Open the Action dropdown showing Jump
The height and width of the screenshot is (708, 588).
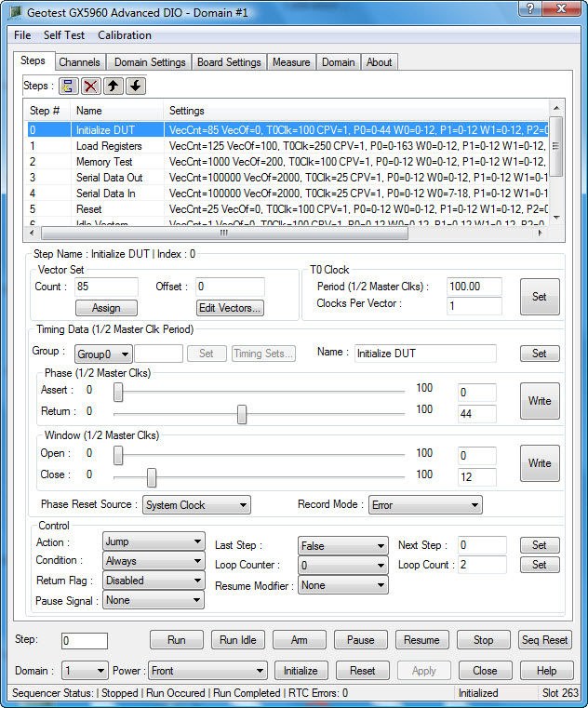pyautogui.click(x=154, y=541)
